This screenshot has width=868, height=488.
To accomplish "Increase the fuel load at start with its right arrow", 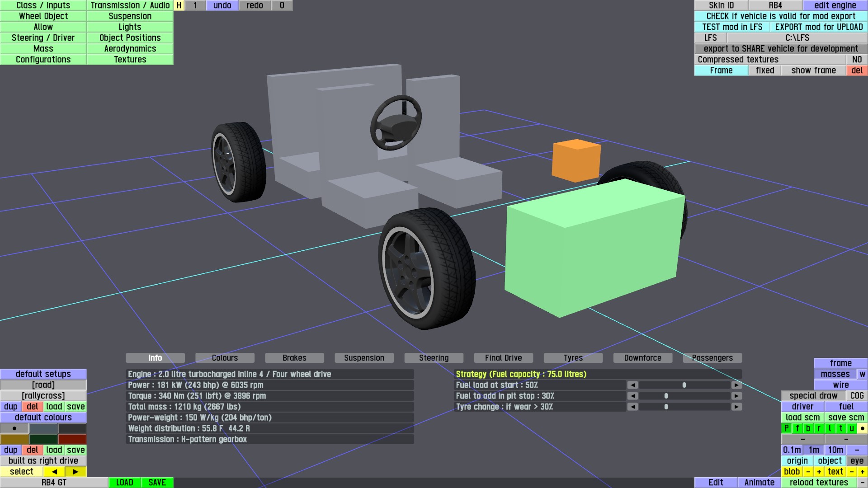I will point(736,385).
